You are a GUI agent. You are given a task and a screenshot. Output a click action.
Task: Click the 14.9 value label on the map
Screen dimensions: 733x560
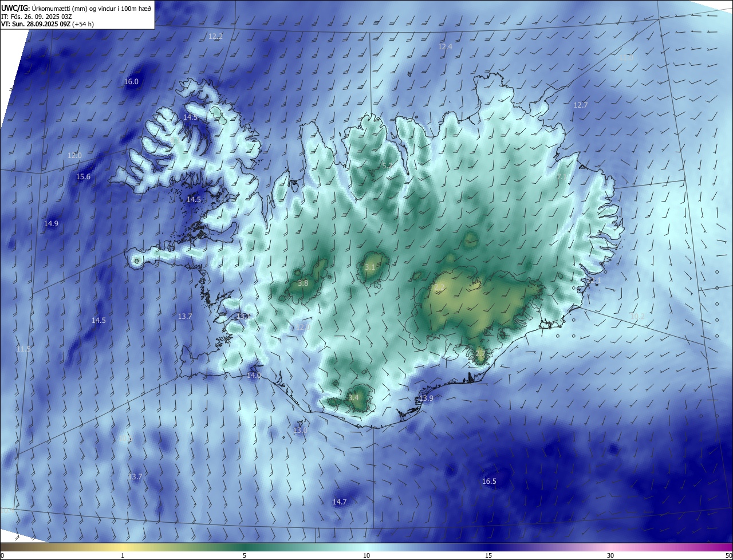click(51, 224)
